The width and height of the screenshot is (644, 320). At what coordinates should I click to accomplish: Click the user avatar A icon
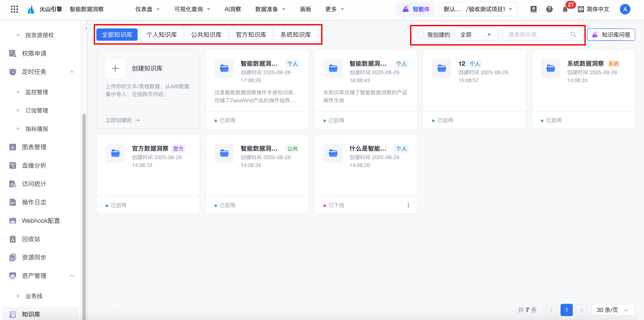pos(625,9)
